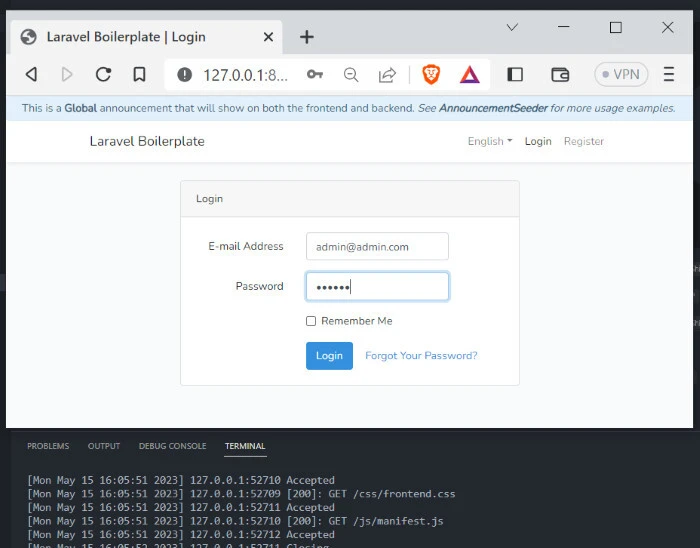
Task: Open the Login nav link
Action: [538, 141]
